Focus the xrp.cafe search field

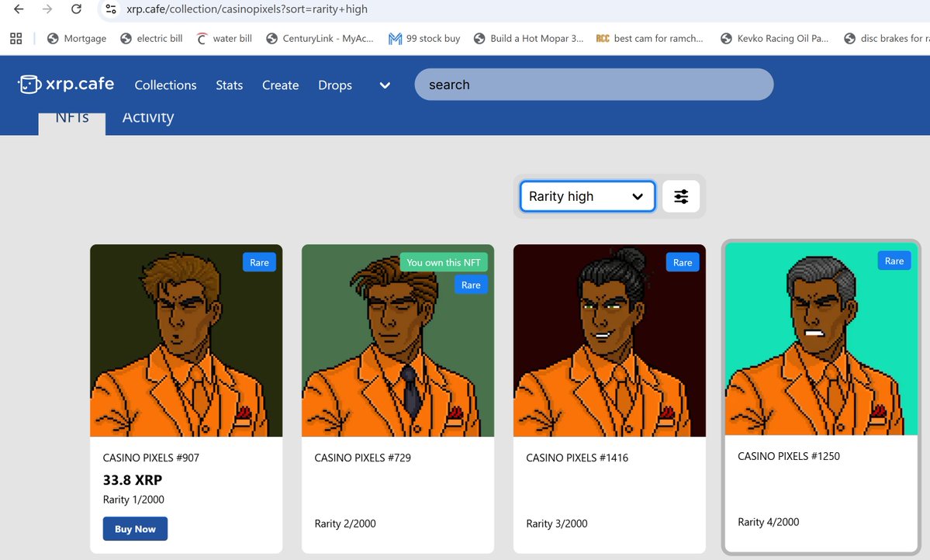pos(593,85)
